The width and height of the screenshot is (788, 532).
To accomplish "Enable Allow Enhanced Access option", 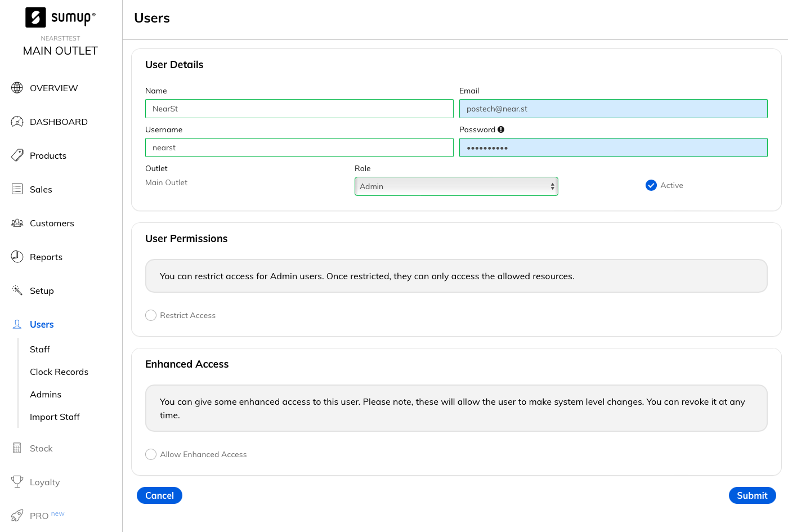I will (x=151, y=454).
